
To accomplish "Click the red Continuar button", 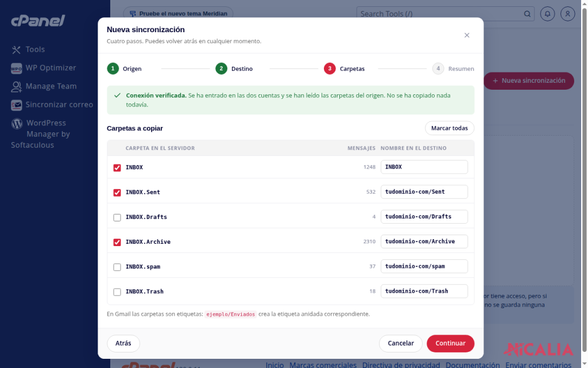I will [x=450, y=343].
